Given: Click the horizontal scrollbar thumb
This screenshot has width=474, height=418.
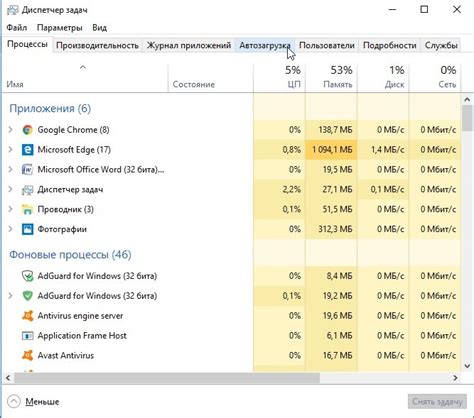Looking at the screenshot, I should click(167, 378).
